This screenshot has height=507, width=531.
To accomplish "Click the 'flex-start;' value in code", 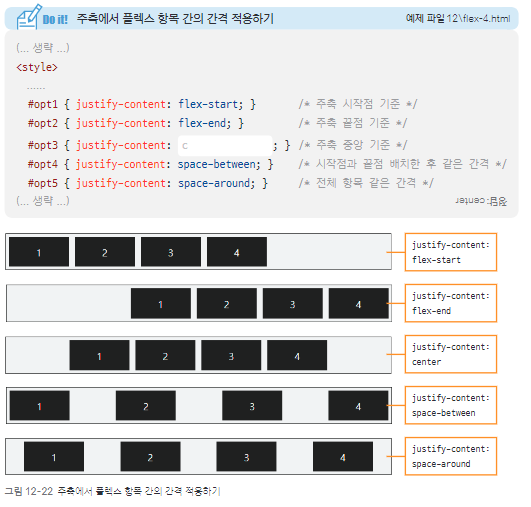I will point(210,104).
